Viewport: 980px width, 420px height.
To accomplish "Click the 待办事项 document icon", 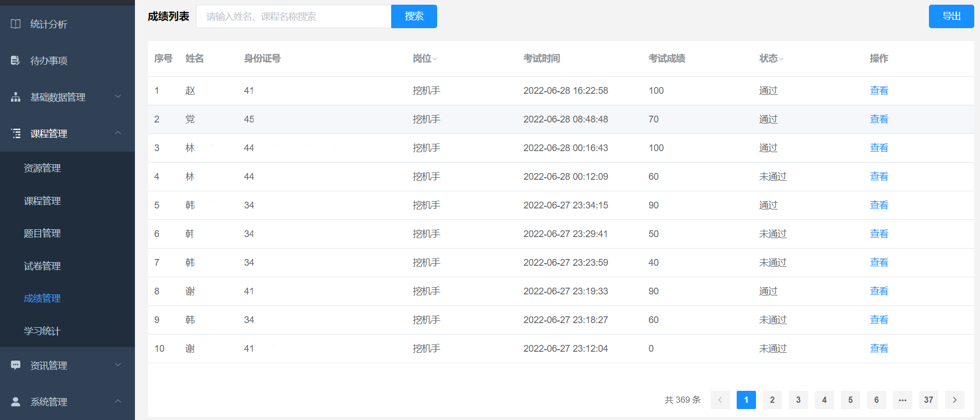I will [x=16, y=60].
